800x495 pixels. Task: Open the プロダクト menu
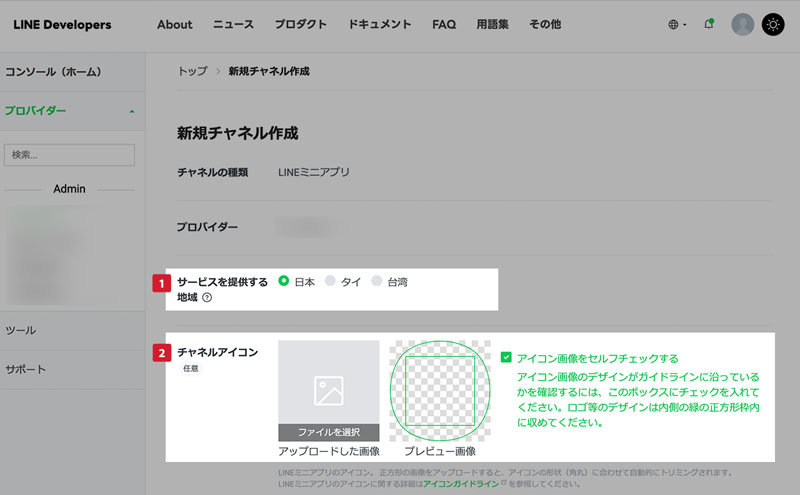tap(301, 25)
